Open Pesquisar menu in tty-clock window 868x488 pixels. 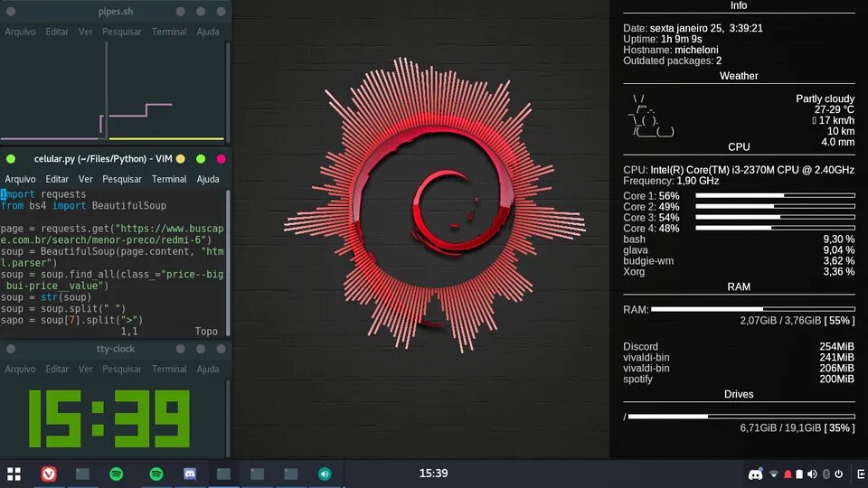122,369
